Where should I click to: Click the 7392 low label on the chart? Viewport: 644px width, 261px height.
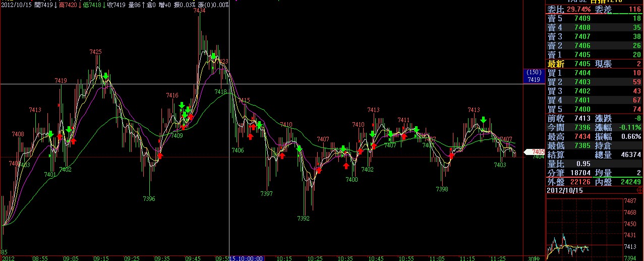tap(304, 219)
